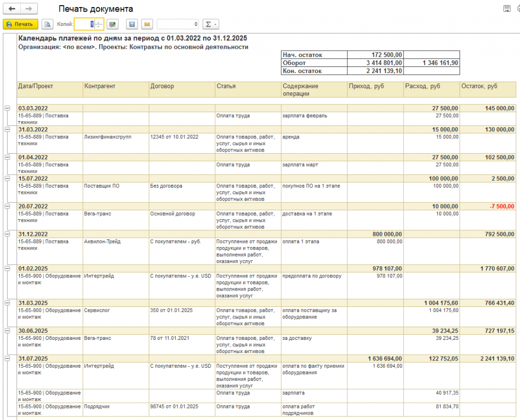Collapse the 31.07.2025 date group
This screenshot has height=420, width=520.
(x=7, y=359)
